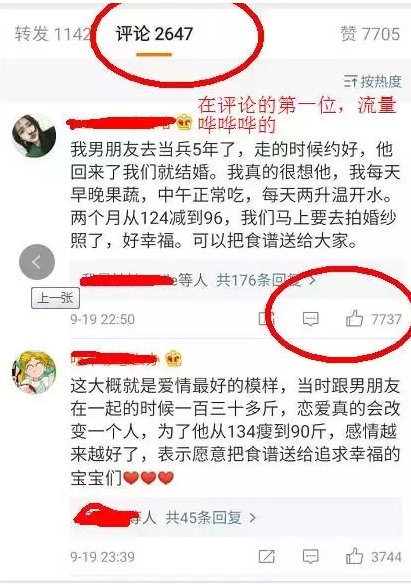411x584 pixels.
Task: Select the 评论 2647 comments tab
Action: pyautogui.click(x=154, y=34)
